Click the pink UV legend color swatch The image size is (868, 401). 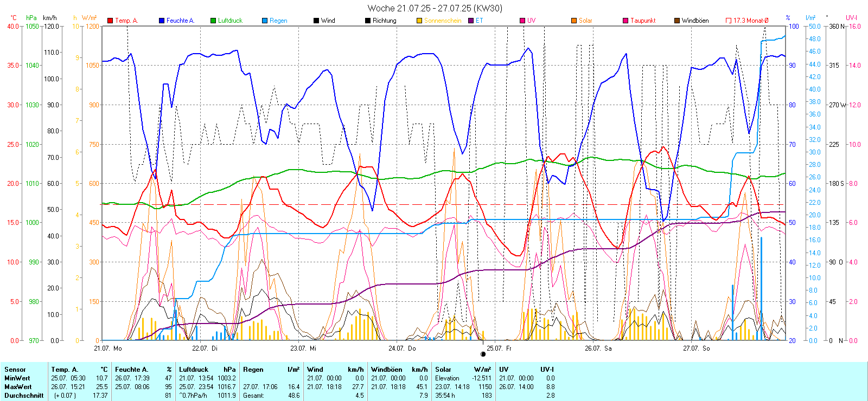coord(522,21)
